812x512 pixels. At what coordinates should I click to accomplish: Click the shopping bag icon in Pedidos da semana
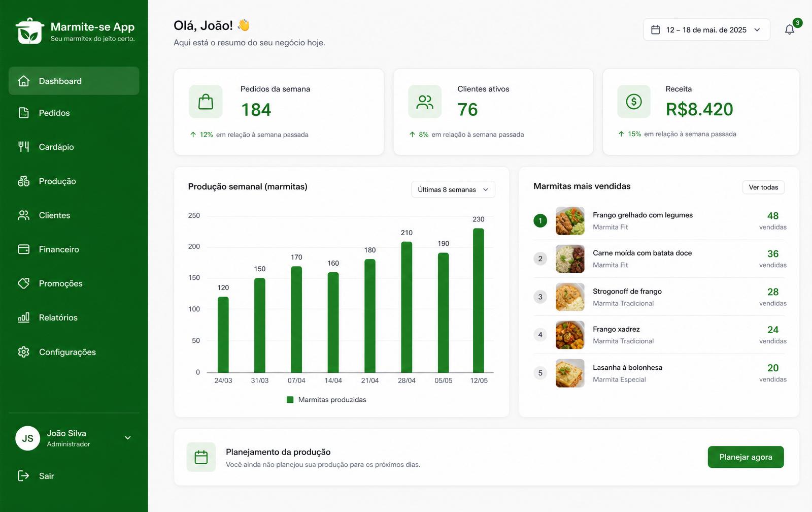(x=206, y=102)
